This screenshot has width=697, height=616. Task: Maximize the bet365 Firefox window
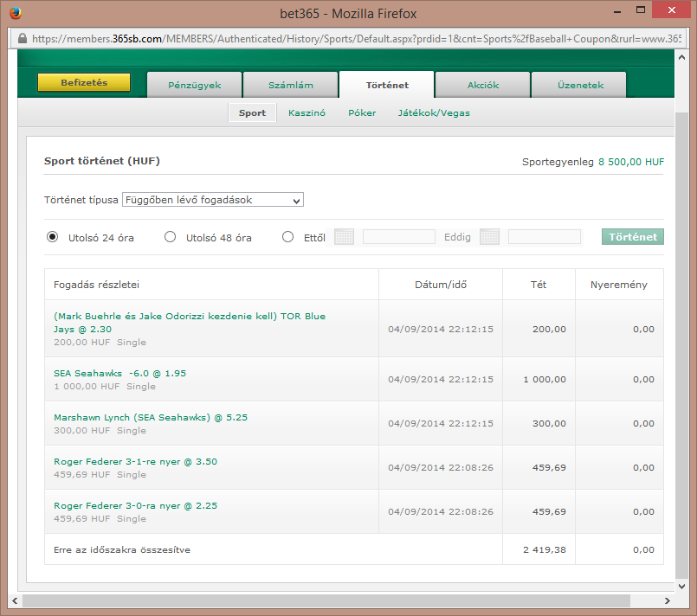coord(641,10)
